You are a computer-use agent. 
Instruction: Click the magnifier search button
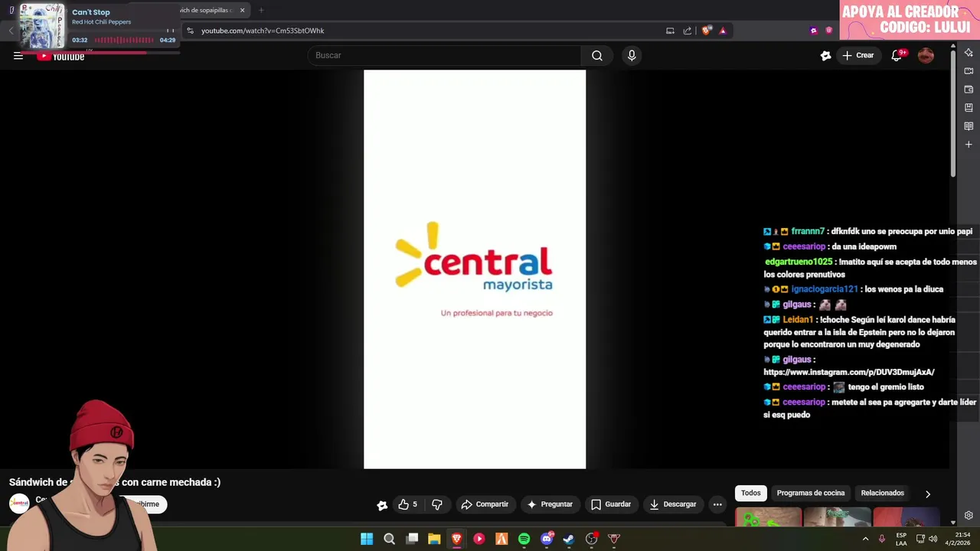597,55
